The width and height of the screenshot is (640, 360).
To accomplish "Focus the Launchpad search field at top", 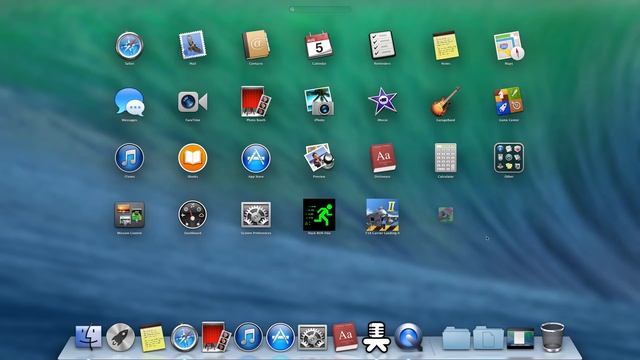I will pos(320,9).
